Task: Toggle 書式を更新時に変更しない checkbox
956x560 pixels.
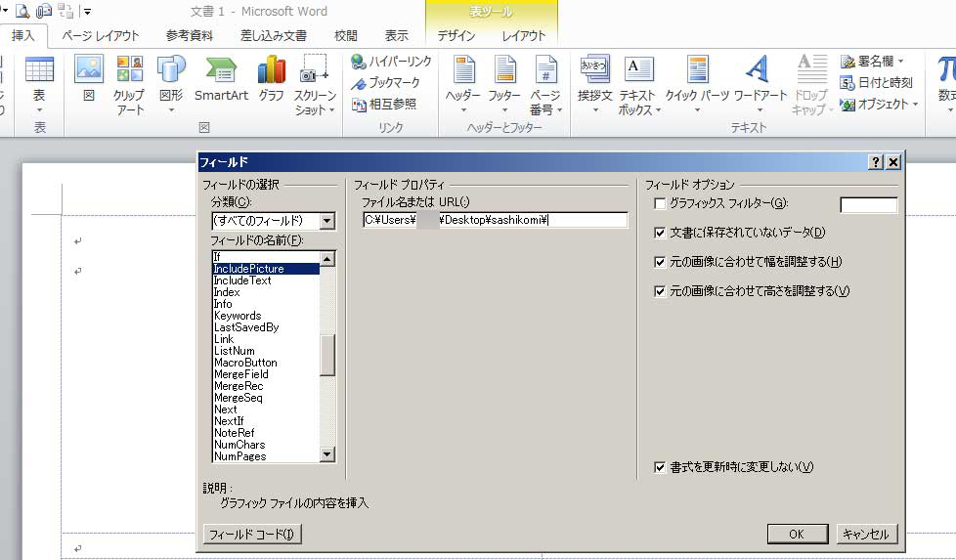Action: [x=661, y=467]
